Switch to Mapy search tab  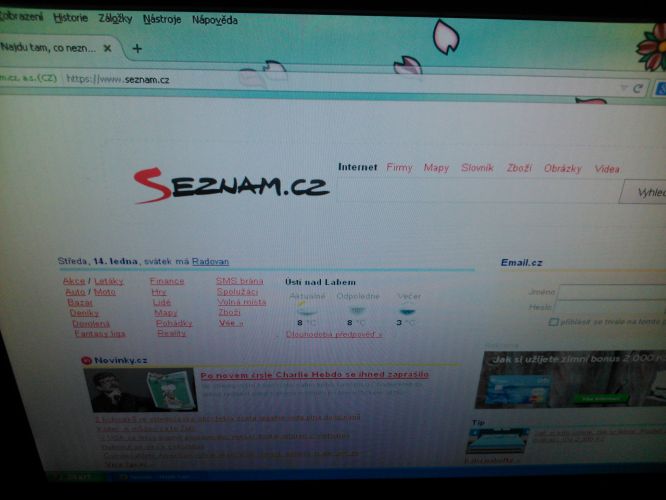(x=436, y=168)
